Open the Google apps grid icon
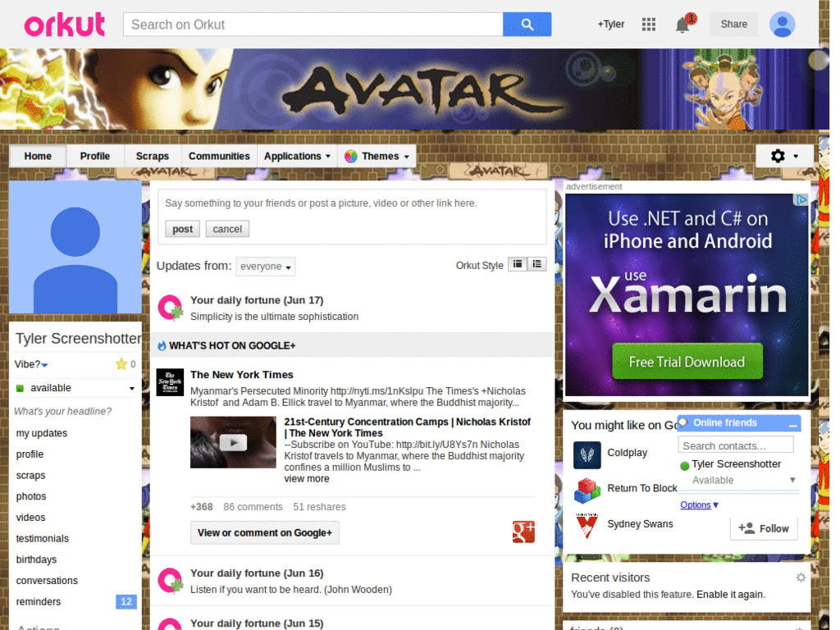Viewport: 840px width, 630px height. 649,24
